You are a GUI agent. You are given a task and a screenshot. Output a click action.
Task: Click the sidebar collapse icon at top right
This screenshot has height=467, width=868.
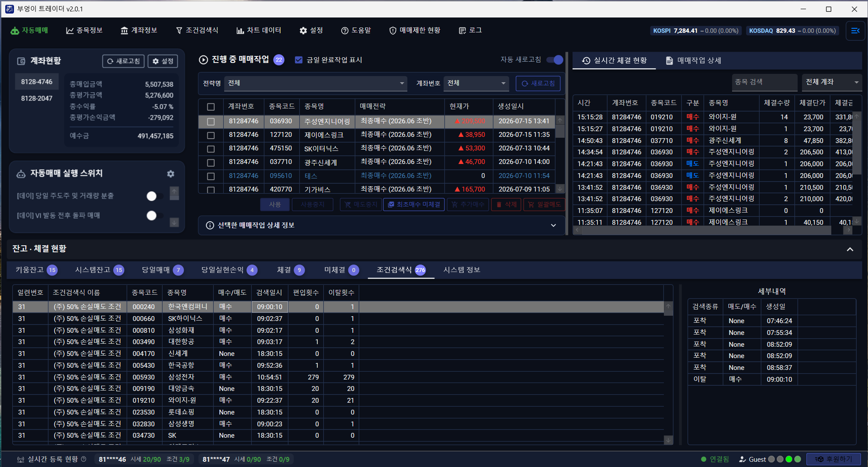(x=855, y=31)
